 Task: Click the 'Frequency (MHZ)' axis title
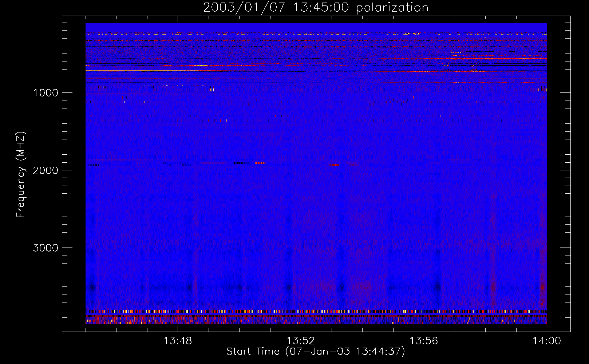[21, 175]
